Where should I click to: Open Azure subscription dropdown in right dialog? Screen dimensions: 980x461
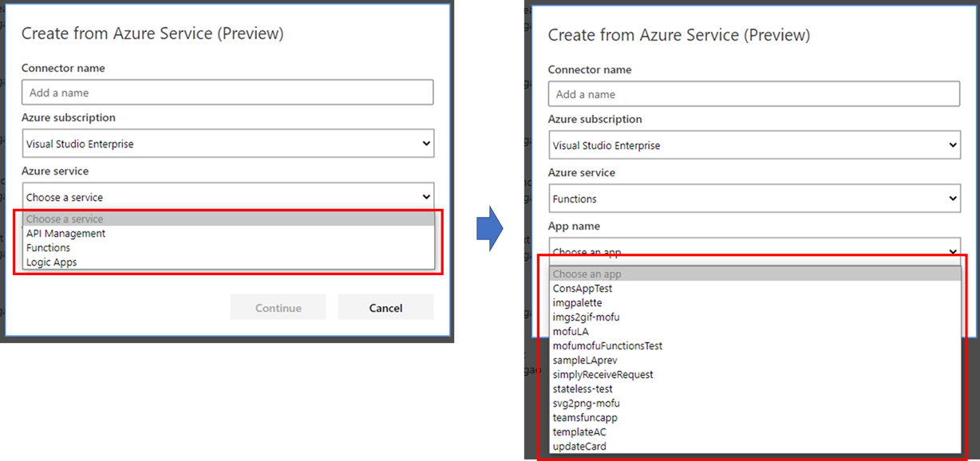[x=754, y=145]
